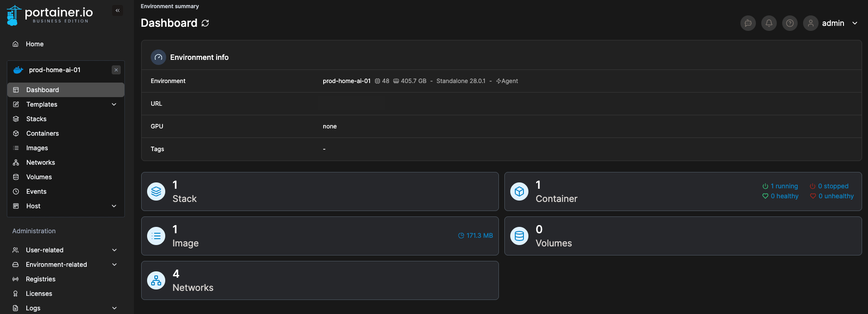Image resolution: width=868 pixels, height=314 pixels.
Task: Click the Home link
Action: pos(35,44)
